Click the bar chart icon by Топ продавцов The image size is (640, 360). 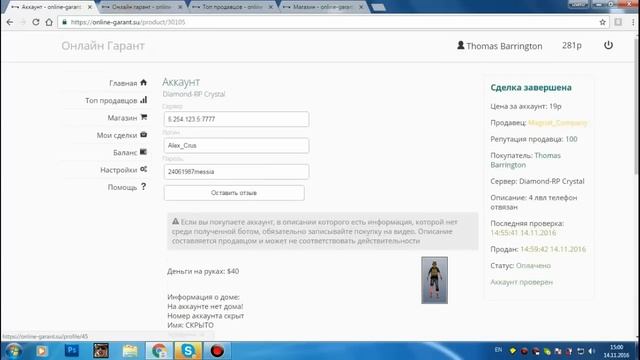click(x=143, y=100)
